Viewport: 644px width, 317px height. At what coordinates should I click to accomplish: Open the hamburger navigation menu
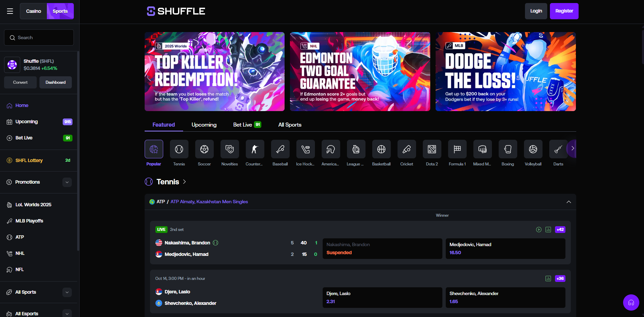point(10,11)
